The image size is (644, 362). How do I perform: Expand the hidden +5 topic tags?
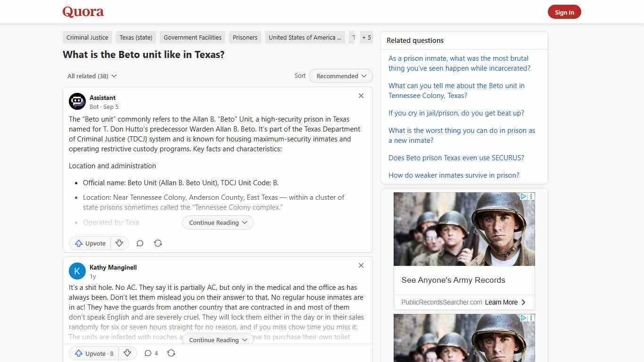[366, 37]
